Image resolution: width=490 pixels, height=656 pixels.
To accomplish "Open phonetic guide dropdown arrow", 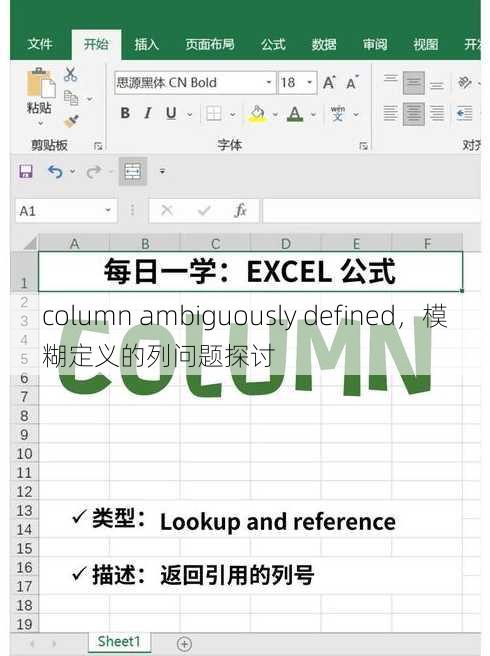I will tap(356, 114).
